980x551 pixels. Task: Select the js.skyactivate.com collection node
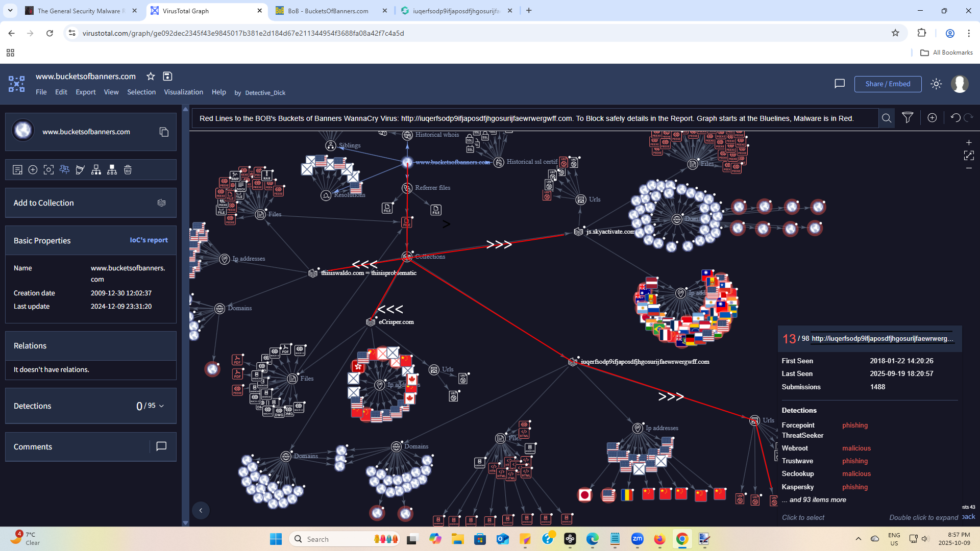(578, 232)
